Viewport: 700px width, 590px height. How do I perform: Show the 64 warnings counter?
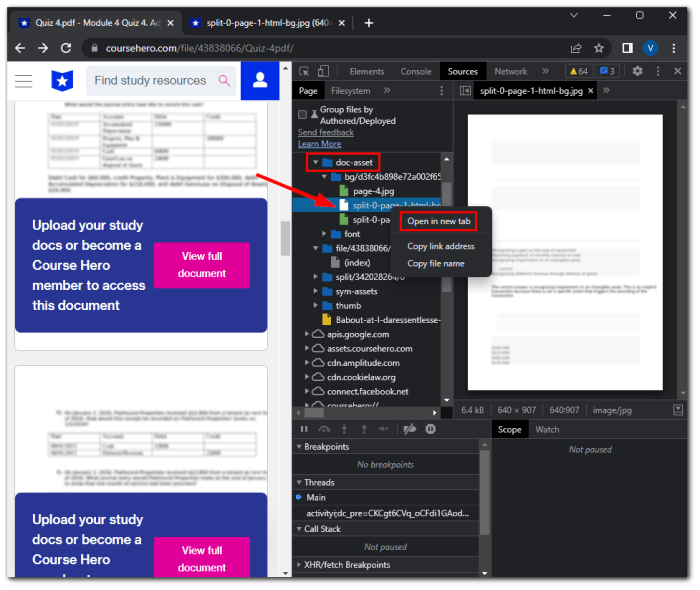579,71
